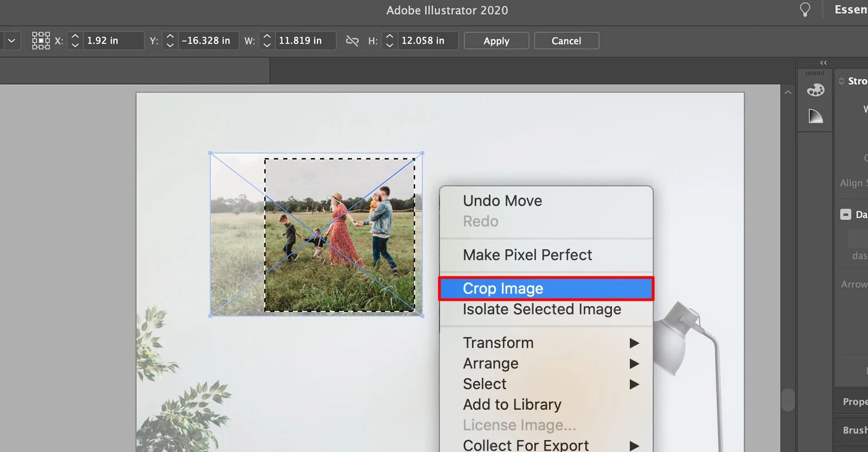
Task: Toggle the constrain width and height link icon
Action: pyautogui.click(x=352, y=41)
